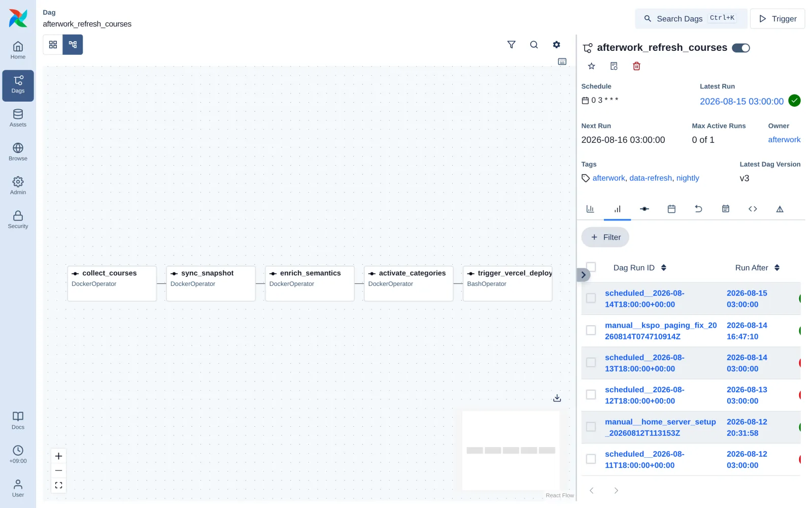Add a filter with the Filter button
The height and width of the screenshot is (508, 812).
(x=605, y=237)
